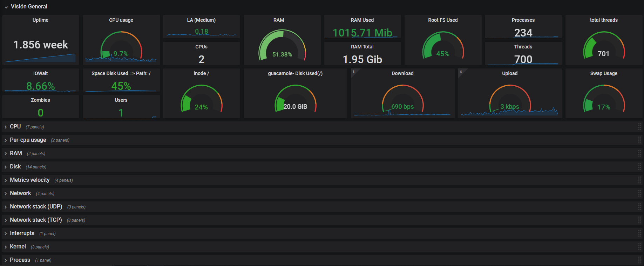The width and height of the screenshot is (644, 266).
Task: Click the 1015.71 Mib value
Action: 362,33
